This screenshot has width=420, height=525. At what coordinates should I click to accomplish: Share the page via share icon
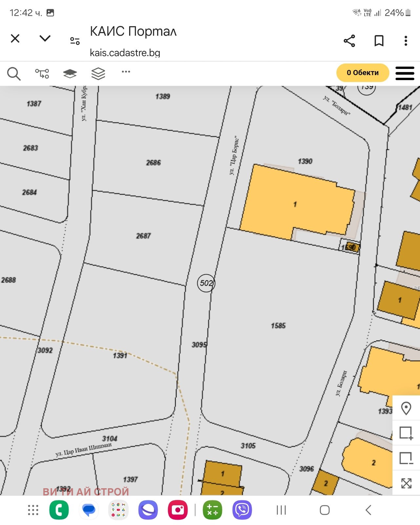[x=349, y=41]
